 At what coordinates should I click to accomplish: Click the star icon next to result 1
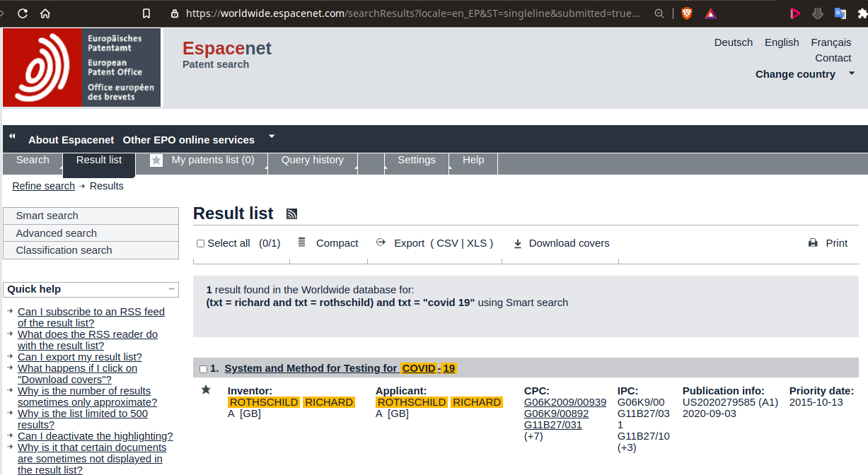206,390
